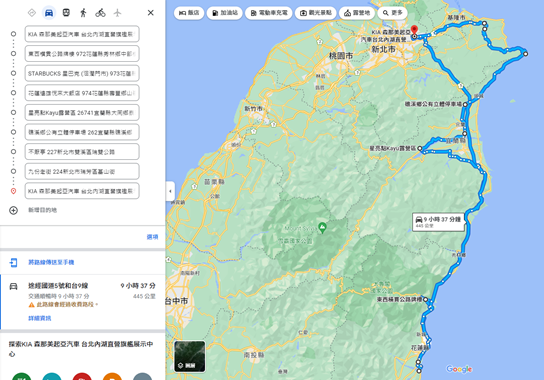544x380 pixels.
Task: Click the 東西橫貫公路牌樓 waypoint on map
Action: point(425,299)
